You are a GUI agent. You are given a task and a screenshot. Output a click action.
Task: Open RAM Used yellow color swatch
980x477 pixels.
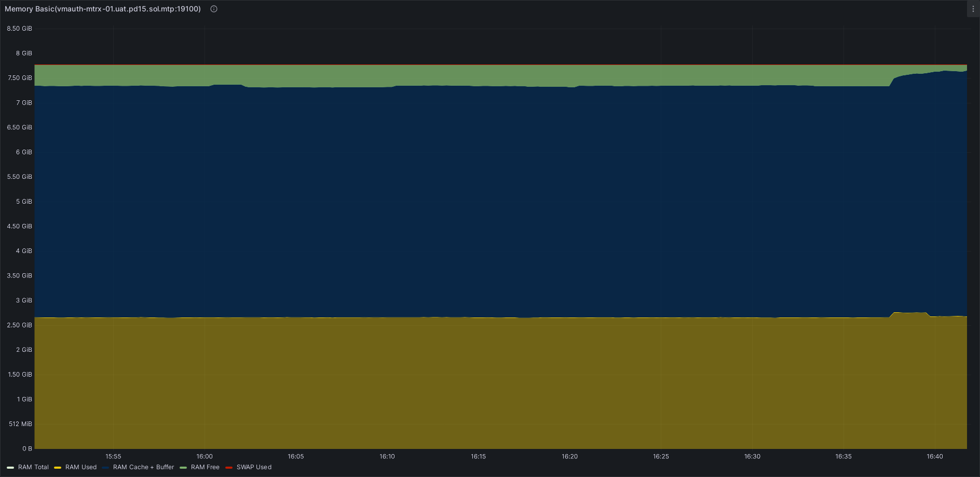click(58, 468)
